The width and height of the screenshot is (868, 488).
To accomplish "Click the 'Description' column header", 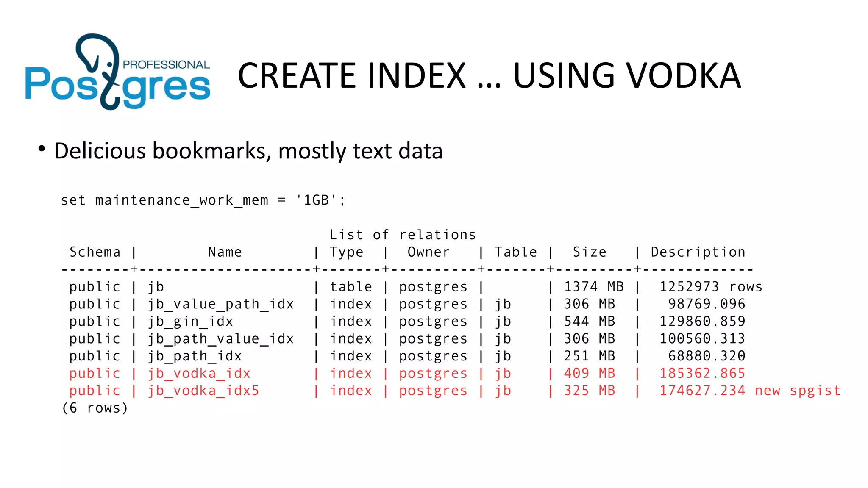I will click(698, 252).
